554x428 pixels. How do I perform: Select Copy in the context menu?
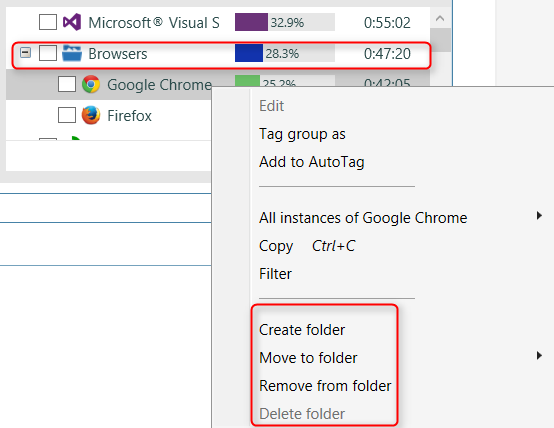(276, 246)
